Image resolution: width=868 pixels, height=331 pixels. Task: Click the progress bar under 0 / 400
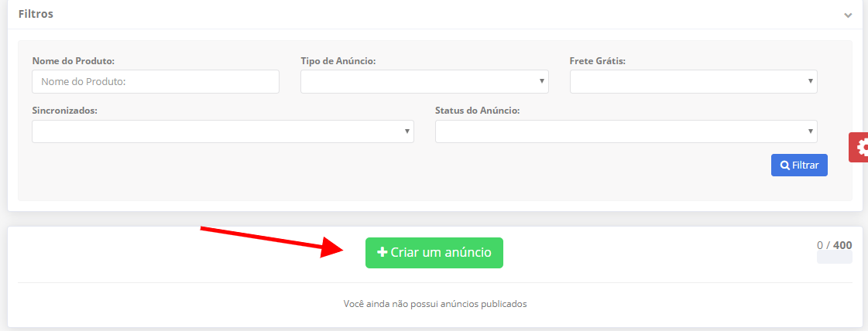tap(834, 258)
